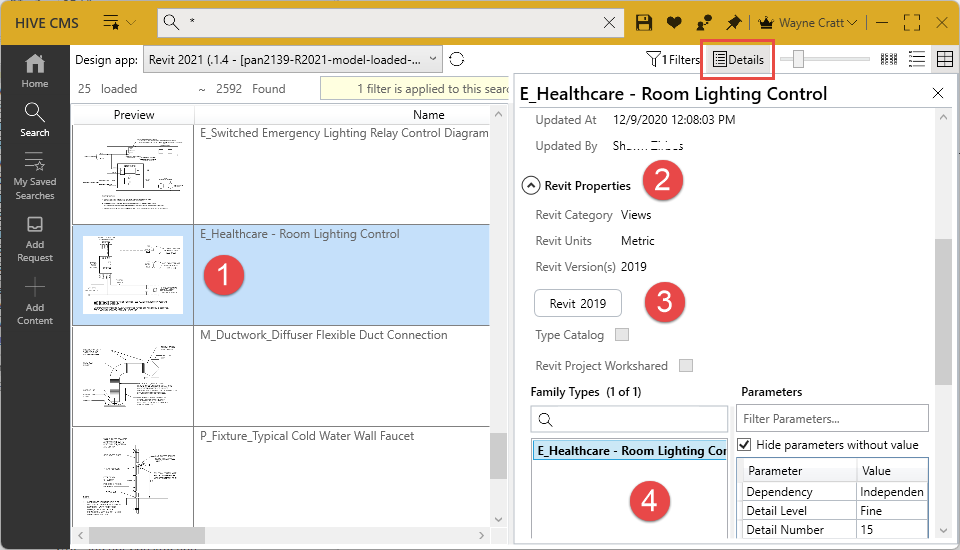Screen dimensions: 960x550
Task: Toggle the fullscreen icon in the title bar
Action: pos(912,23)
